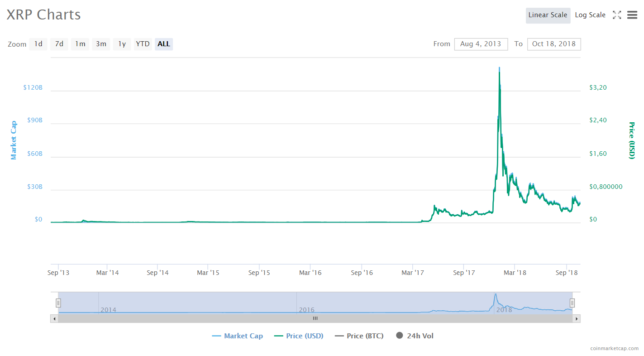644x356 pixels.
Task: Click the Sep '18 date axis label
Action: [567, 273]
